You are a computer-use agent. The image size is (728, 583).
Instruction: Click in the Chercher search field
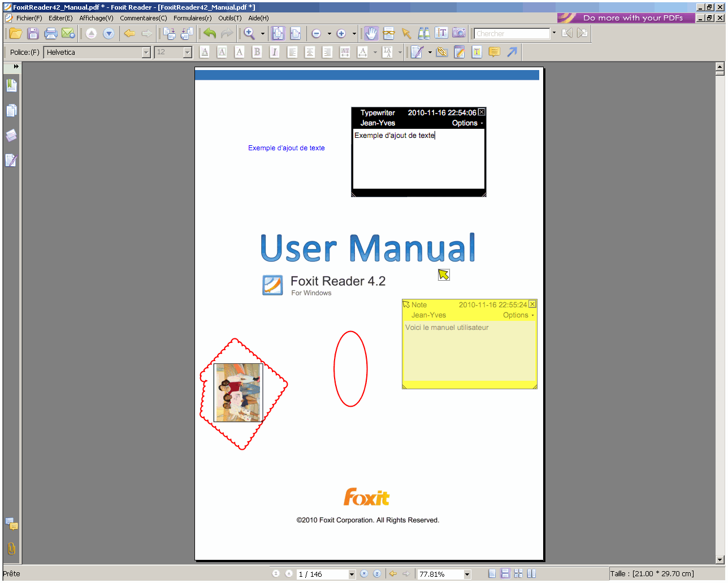[x=512, y=33]
